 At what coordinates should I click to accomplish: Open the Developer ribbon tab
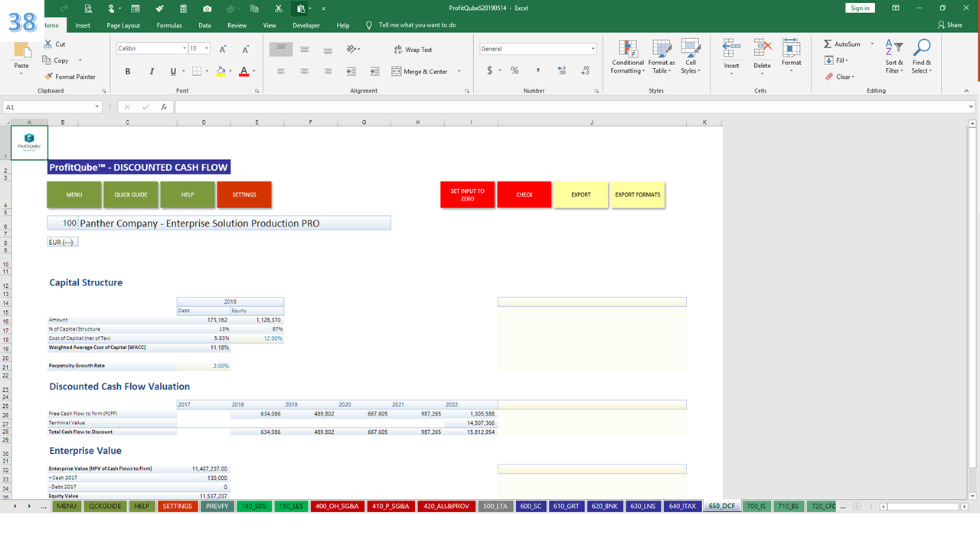[x=306, y=25]
